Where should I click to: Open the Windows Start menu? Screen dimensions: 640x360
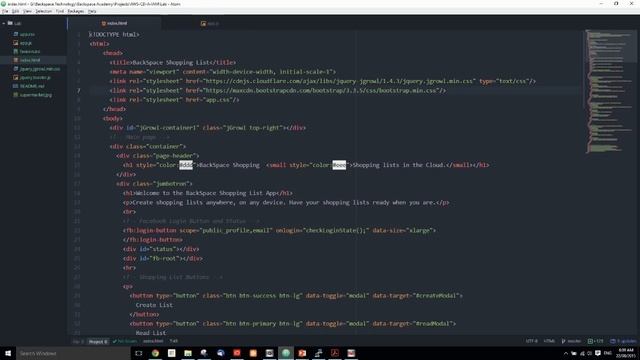click(8, 353)
